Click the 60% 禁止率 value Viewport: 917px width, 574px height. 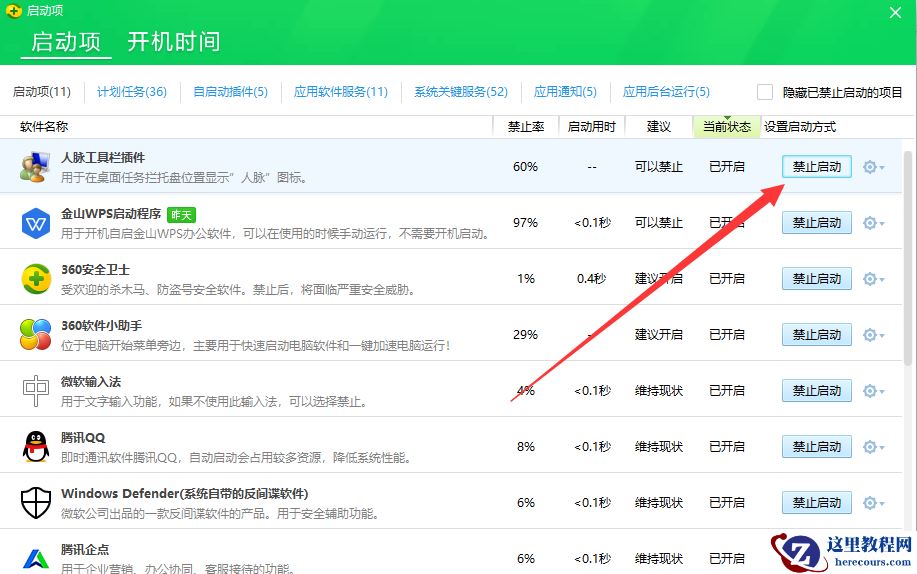click(525, 167)
